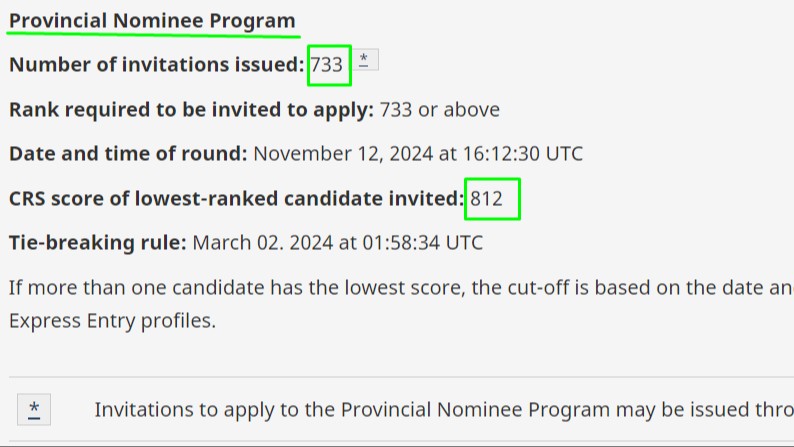Viewport: 794px width, 447px height.
Task: Click the Date and time of round label
Action: coord(128,153)
